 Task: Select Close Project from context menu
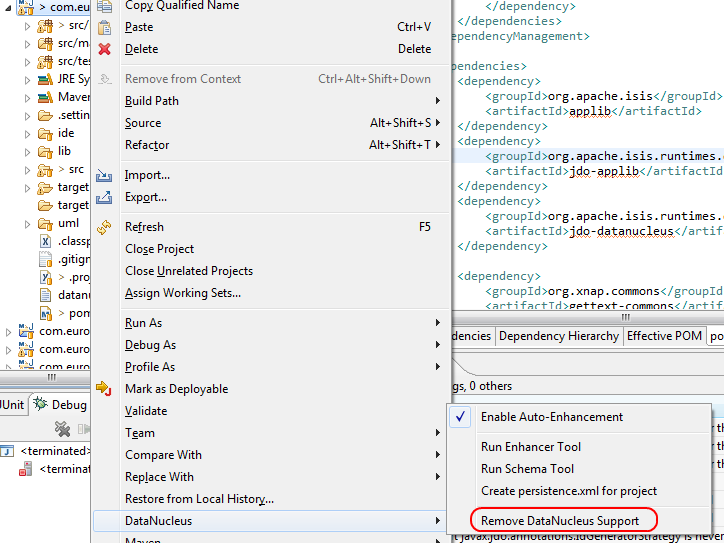click(159, 249)
